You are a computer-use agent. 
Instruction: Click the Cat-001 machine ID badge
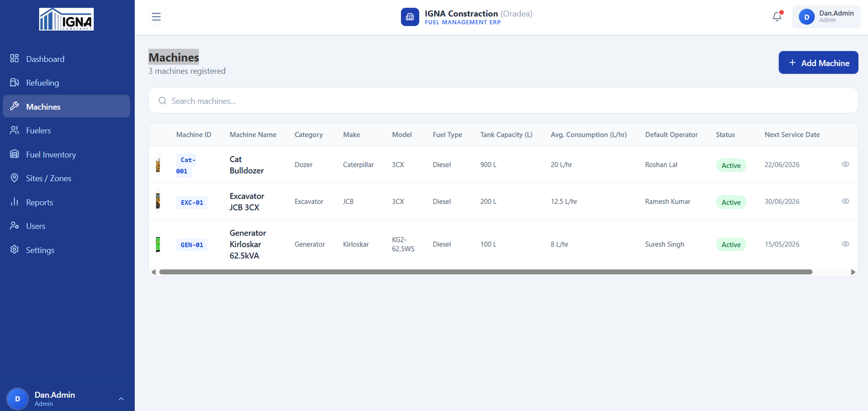[186, 165]
